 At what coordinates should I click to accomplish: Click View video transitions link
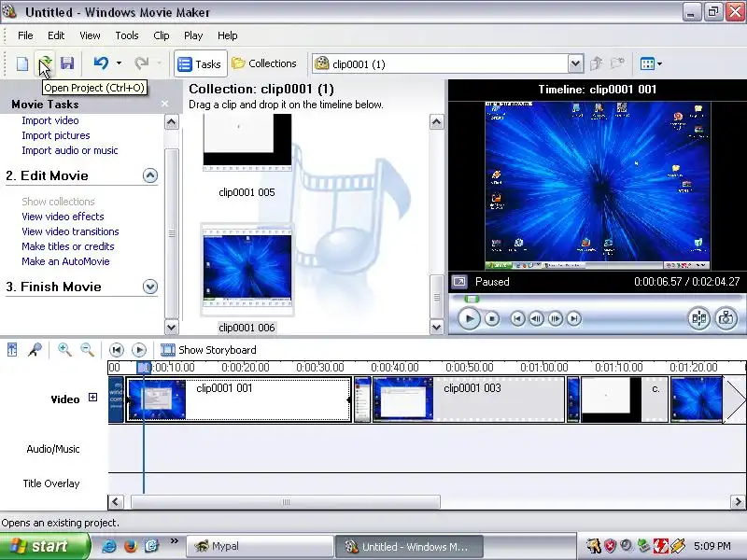tap(70, 231)
